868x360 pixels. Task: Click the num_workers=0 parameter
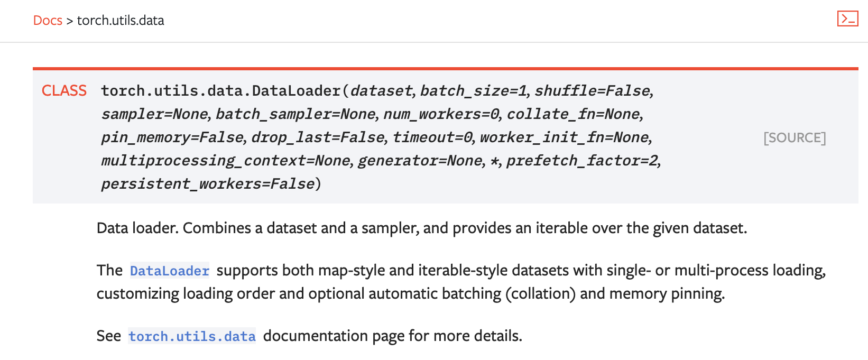click(x=441, y=114)
